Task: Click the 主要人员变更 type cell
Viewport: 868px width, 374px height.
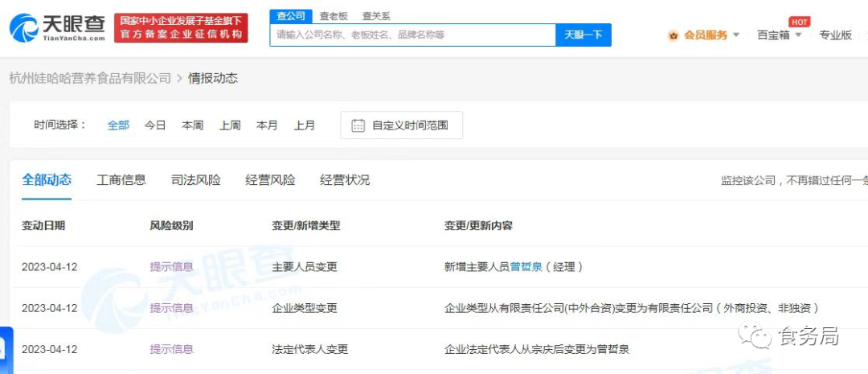Action: pyautogui.click(x=305, y=266)
